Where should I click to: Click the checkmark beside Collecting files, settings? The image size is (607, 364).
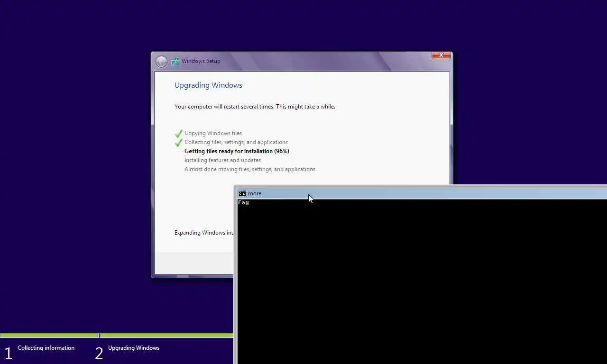tap(179, 143)
